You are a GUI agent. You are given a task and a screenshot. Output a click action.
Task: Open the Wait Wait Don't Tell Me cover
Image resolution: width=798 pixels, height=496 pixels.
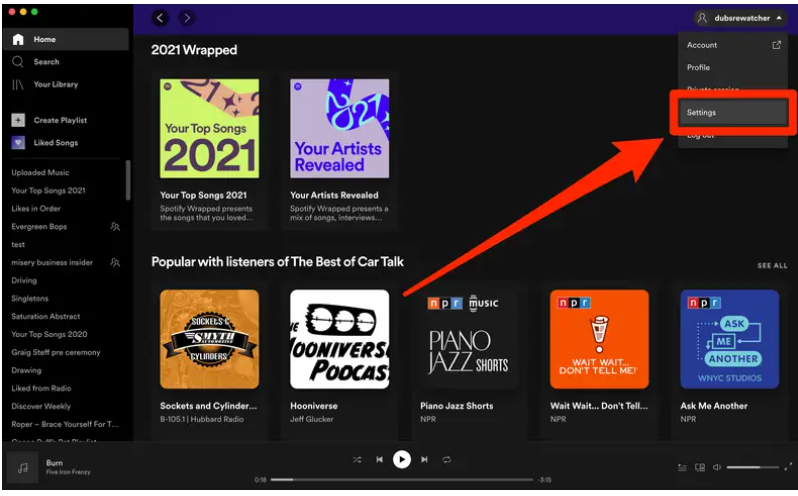[x=600, y=339]
